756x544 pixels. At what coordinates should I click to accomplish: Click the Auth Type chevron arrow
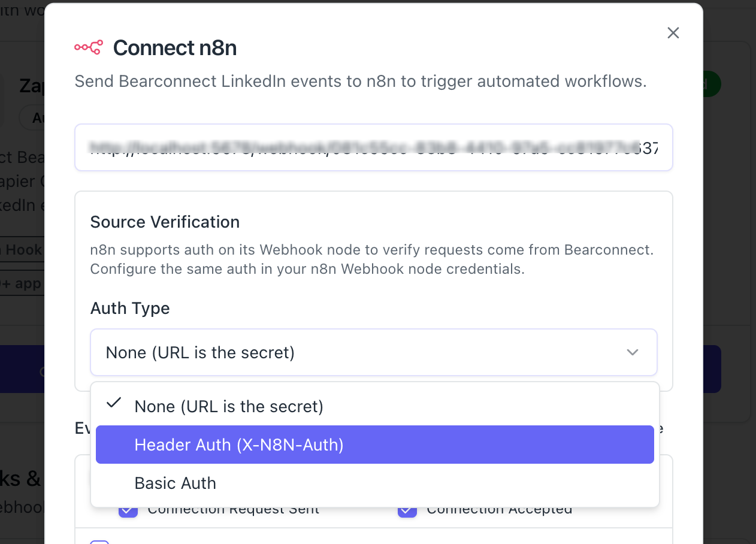coord(633,352)
